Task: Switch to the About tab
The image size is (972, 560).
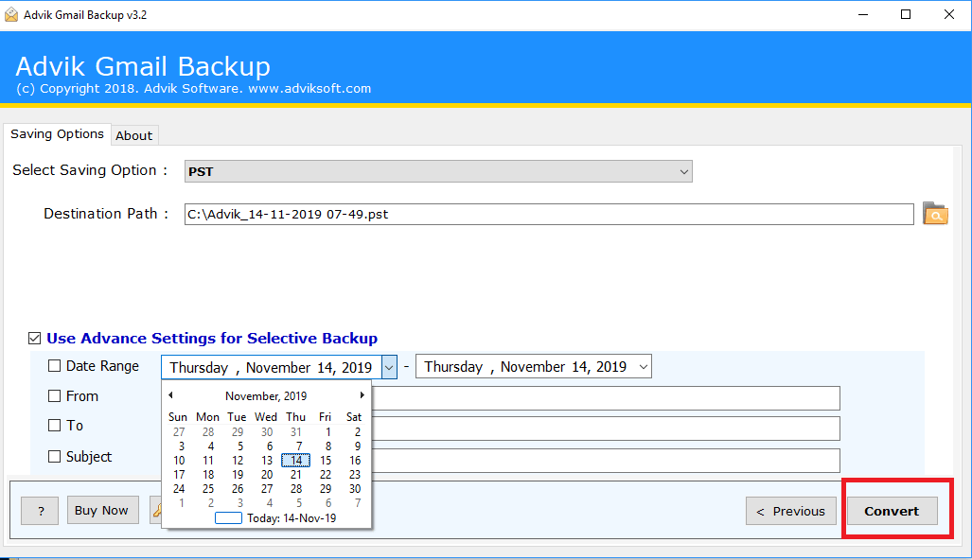Action: click(133, 135)
